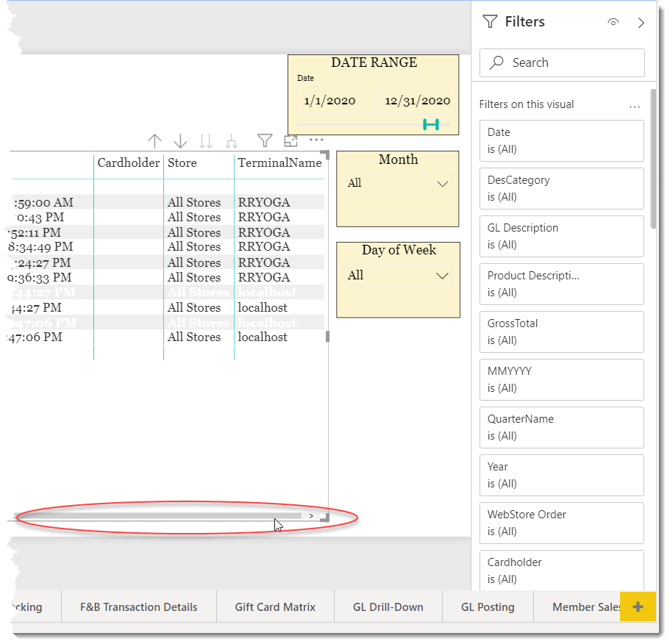Click the 9:36:33 PM time cell
Image resolution: width=670 pixels, height=644 pixels.
point(39,278)
